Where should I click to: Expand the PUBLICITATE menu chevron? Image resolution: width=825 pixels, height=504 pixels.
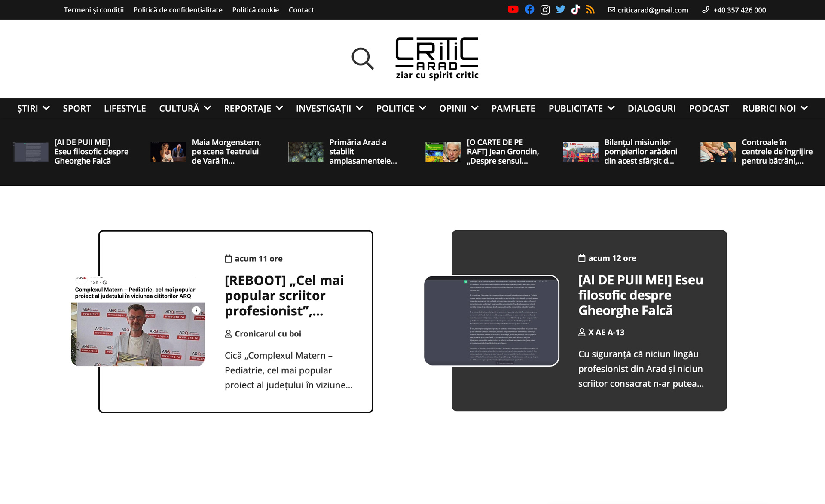(x=611, y=108)
